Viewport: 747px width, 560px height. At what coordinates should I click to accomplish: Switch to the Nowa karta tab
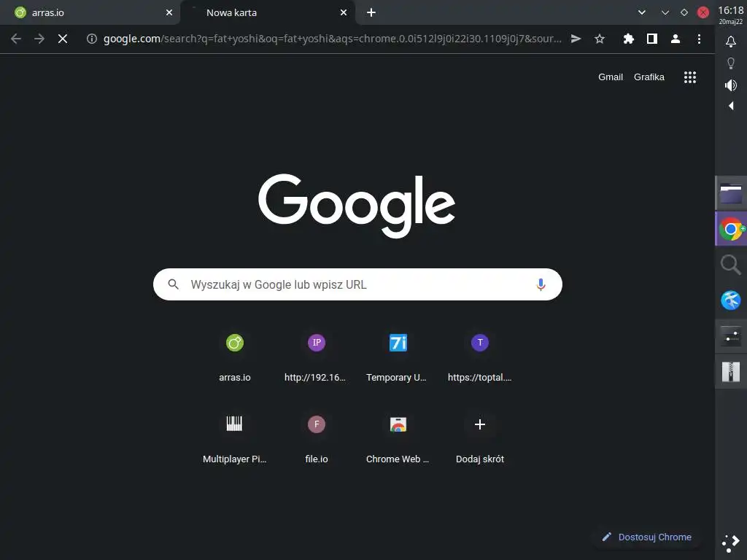pos(268,13)
